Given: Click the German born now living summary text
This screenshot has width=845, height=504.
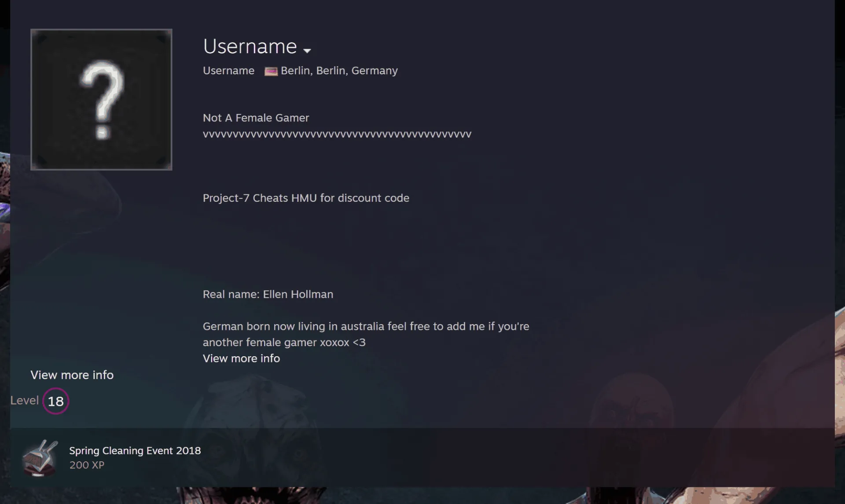Looking at the screenshot, I should [366, 334].
